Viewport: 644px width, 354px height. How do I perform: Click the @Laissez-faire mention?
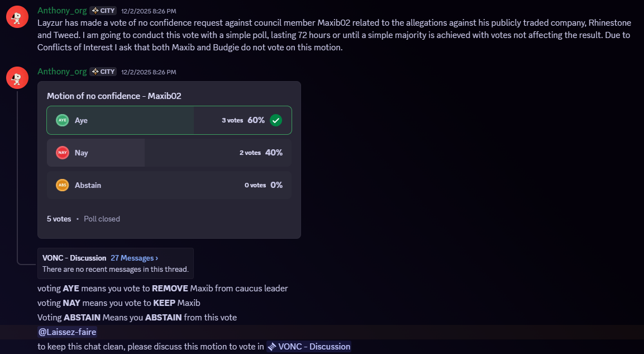(67, 332)
